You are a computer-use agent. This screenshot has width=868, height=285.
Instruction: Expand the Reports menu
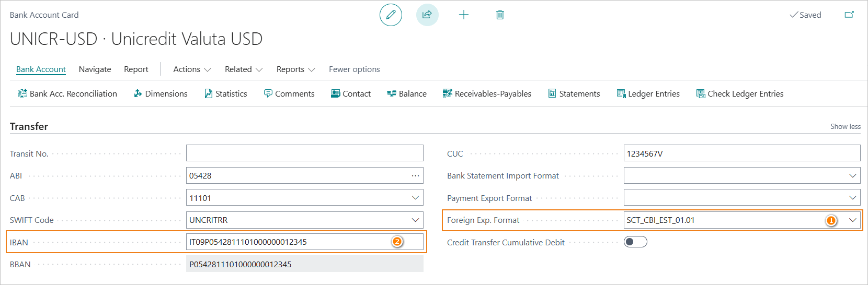[295, 69]
